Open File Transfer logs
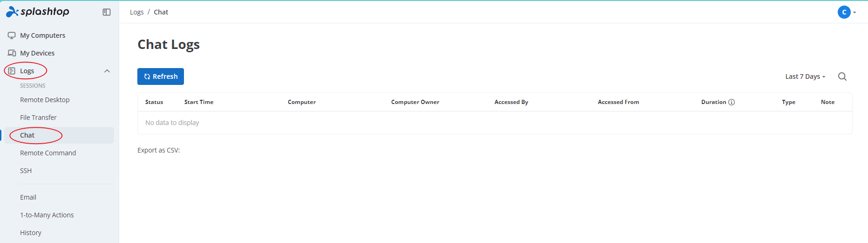Image resolution: width=868 pixels, height=243 pixels. coord(38,118)
